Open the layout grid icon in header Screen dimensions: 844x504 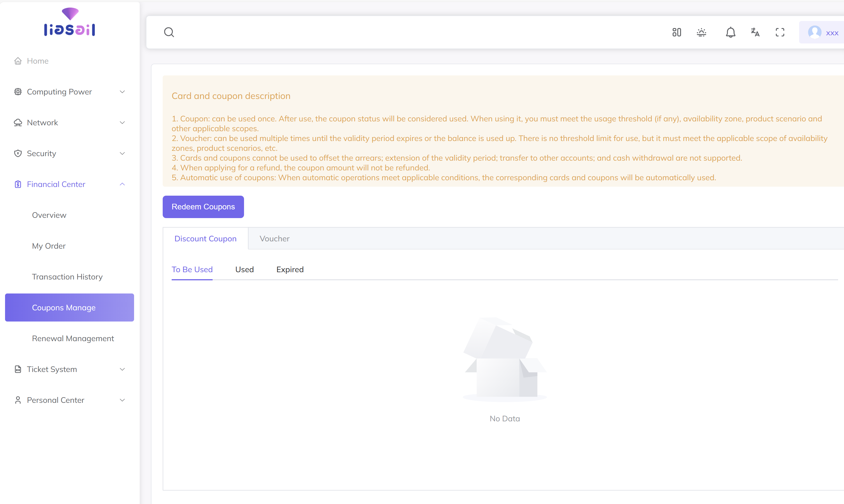(677, 32)
